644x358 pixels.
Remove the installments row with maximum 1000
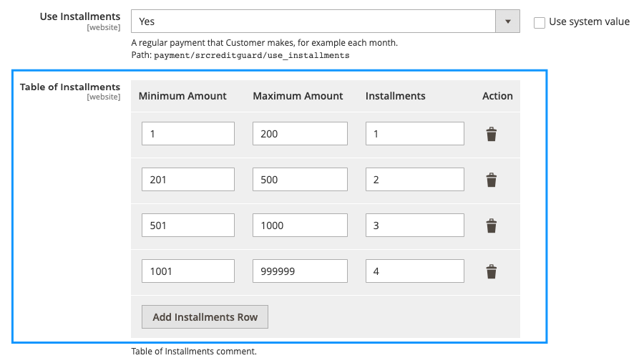(x=491, y=226)
